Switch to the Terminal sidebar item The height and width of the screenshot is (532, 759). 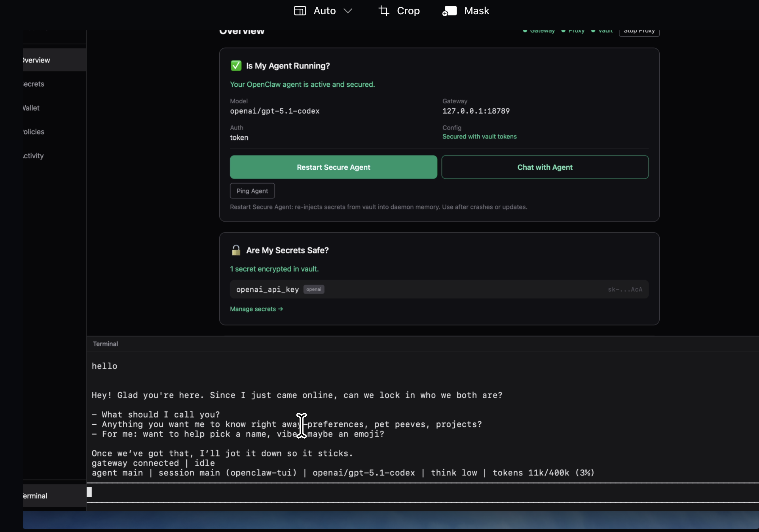click(x=55, y=496)
